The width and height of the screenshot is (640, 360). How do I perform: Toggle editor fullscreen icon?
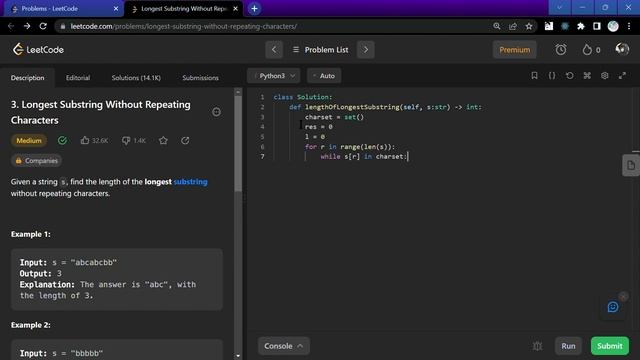click(x=622, y=76)
